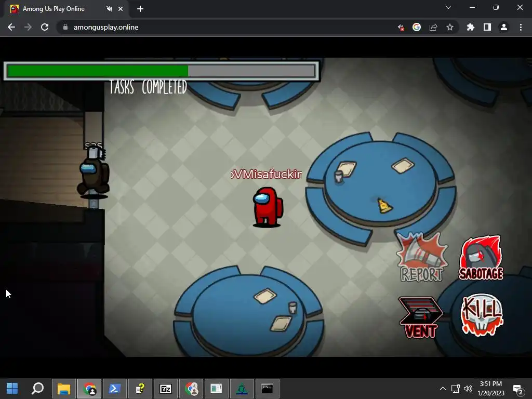
Task: Open the second Chrome profile taskbar icon
Action: click(191, 389)
